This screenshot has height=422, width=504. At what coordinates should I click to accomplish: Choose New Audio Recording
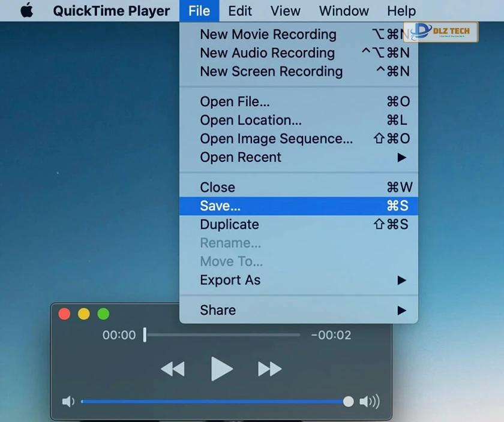299,53
